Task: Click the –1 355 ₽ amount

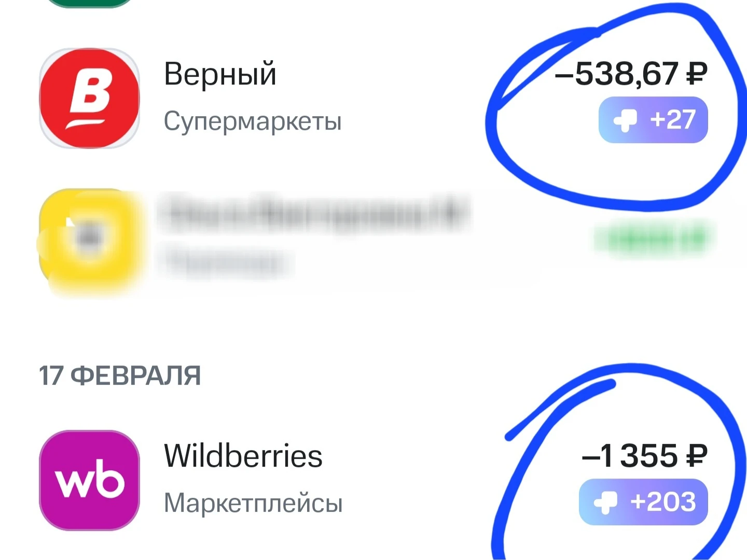Action: click(645, 456)
